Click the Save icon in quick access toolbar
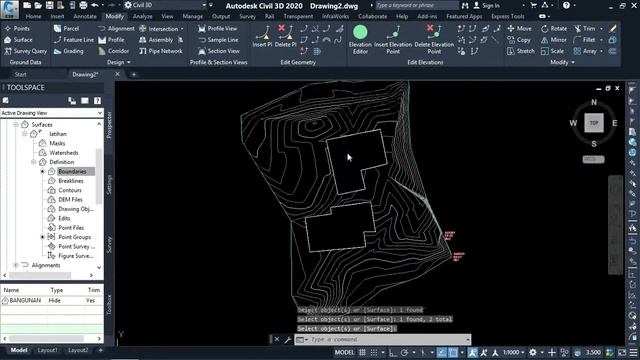 (x=49, y=5)
